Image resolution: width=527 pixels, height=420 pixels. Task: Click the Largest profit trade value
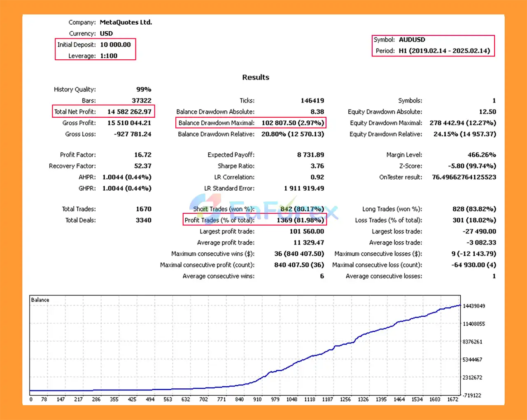(x=307, y=231)
